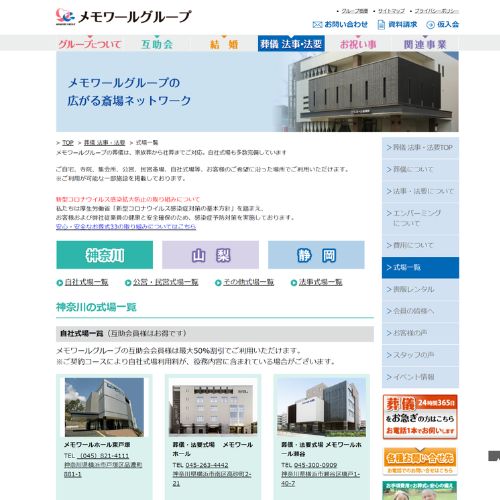Click TOP breadcrumb link
Screen dimensions: 500x500
(68, 143)
